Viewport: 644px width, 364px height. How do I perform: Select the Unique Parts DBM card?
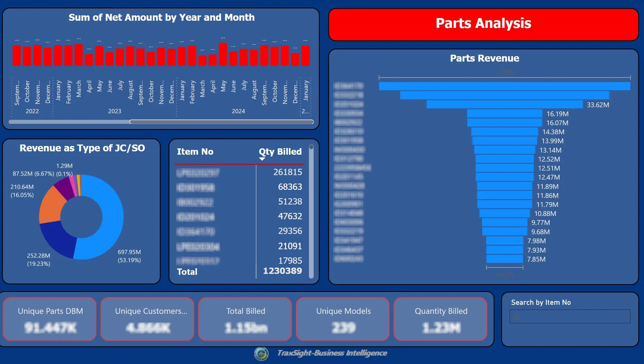coord(50,319)
